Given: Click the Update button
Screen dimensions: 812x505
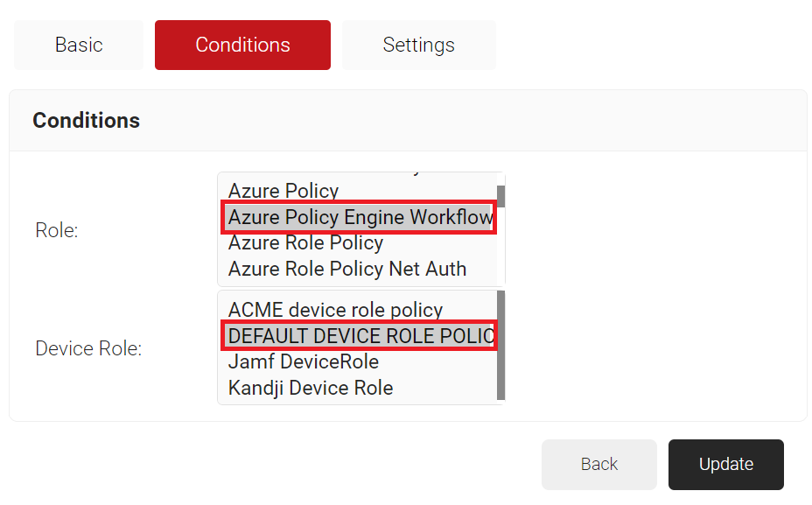Looking at the screenshot, I should click(725, 465).
